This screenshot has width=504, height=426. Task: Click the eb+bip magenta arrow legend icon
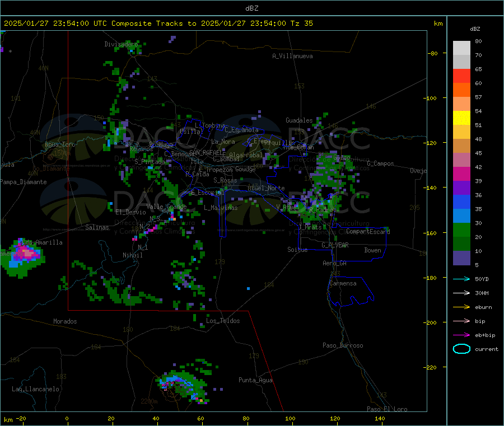tap(461, 335)
